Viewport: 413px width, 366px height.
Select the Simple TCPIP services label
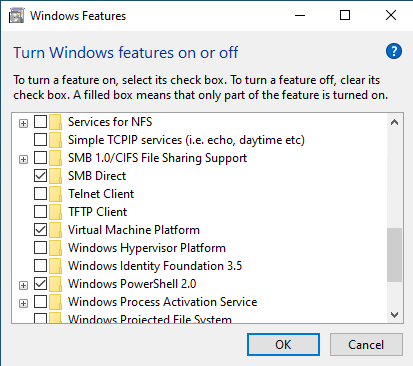click(x=186, y=140)
